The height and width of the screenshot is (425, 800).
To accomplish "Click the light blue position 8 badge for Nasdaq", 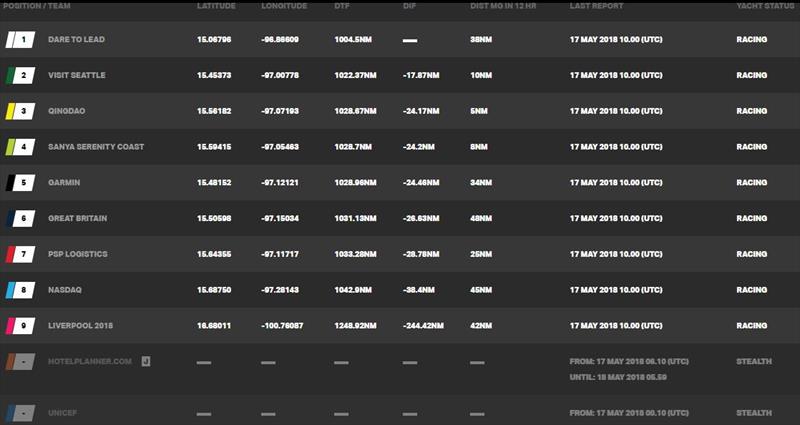I will pyautogui.click(x=20, y=290).
